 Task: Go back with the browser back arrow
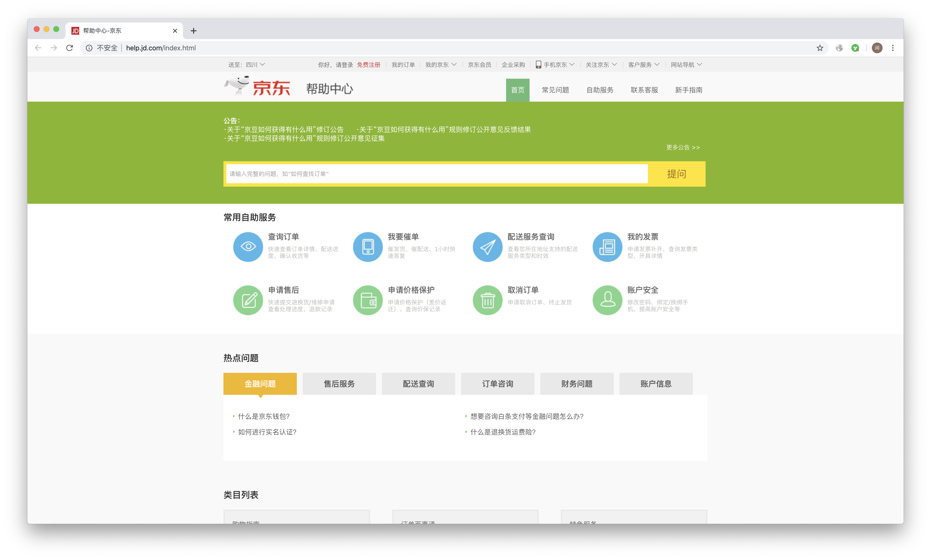pyautogui.click(x=38, y=48)
